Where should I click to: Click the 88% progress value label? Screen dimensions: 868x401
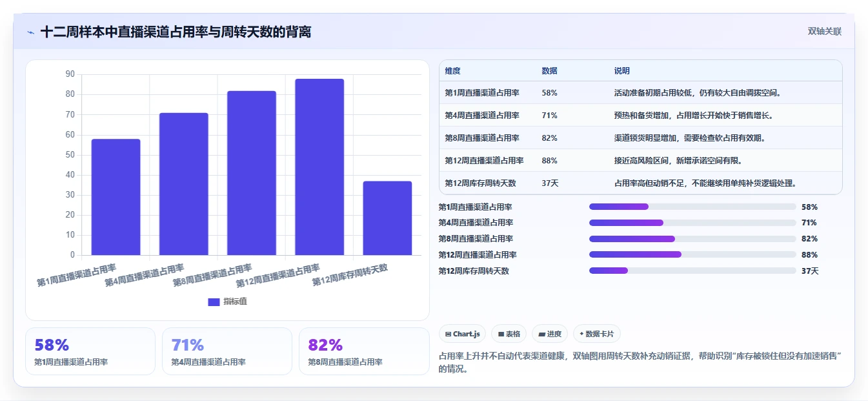click(809, 255)
